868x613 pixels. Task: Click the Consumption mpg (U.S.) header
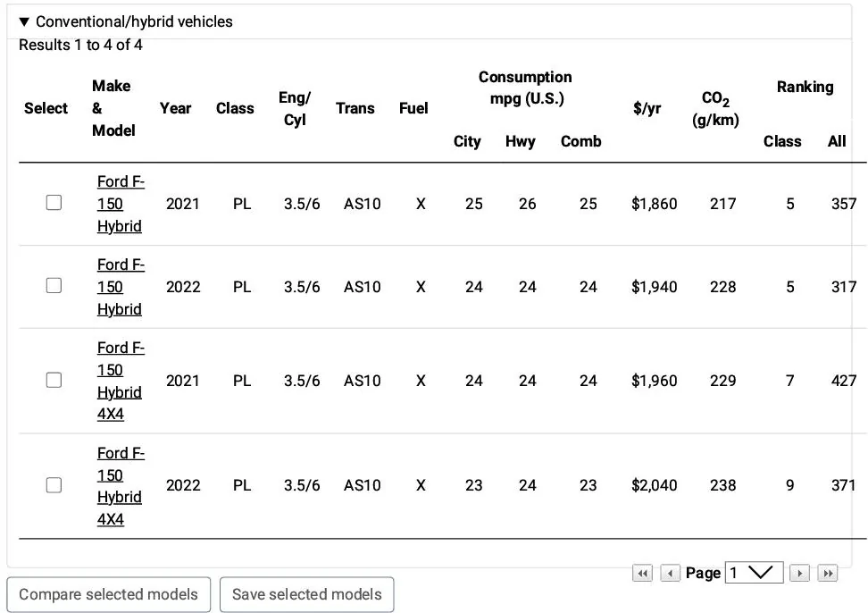525,88
